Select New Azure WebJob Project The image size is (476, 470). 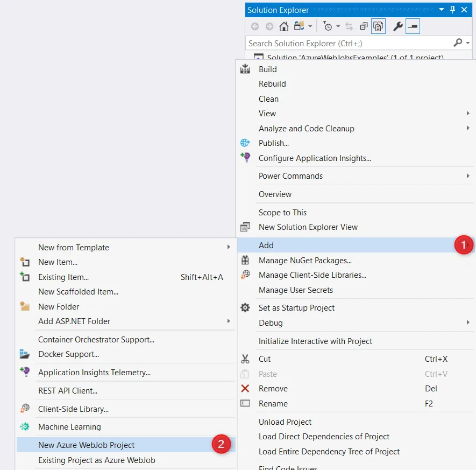(126, 445)
